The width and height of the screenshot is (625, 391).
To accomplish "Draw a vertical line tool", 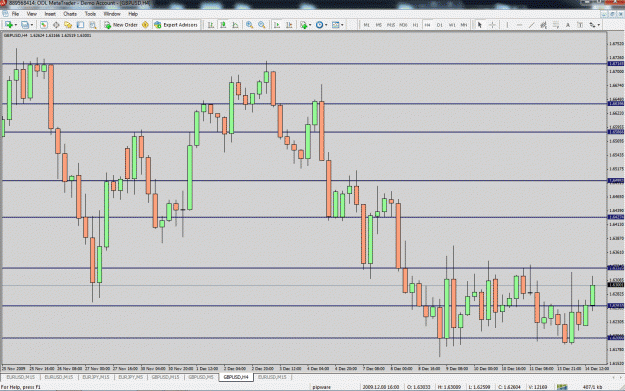I will click(507, 25).
